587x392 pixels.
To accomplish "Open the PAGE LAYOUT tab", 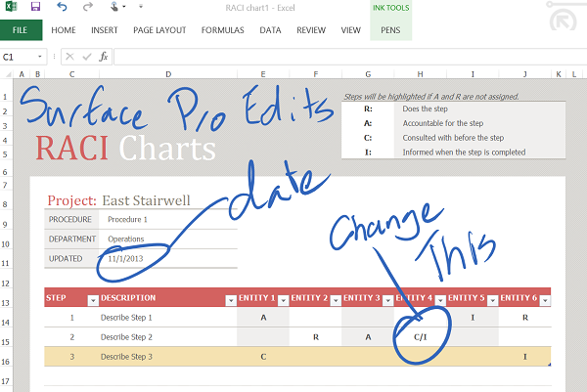I will tap(159, 30).
